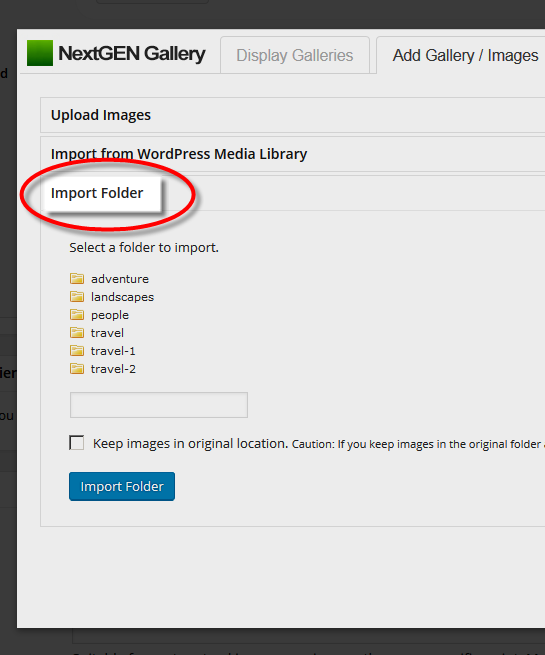Click the folder icon beside travel
This screenshot has width=545, height=655.
pos(77,333)
